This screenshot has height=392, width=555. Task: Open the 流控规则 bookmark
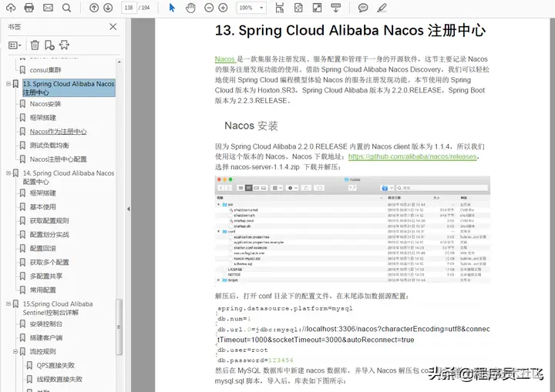[x=43, y=351]
